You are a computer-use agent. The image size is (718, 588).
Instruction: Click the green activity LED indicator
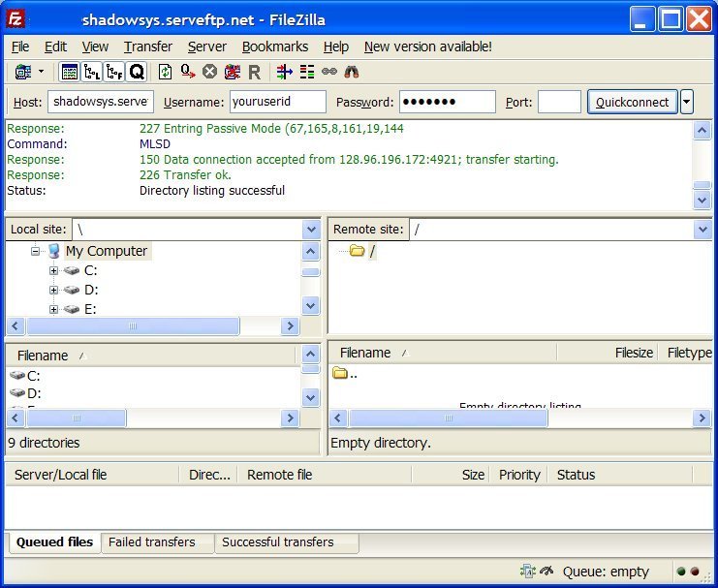[681, 572]
